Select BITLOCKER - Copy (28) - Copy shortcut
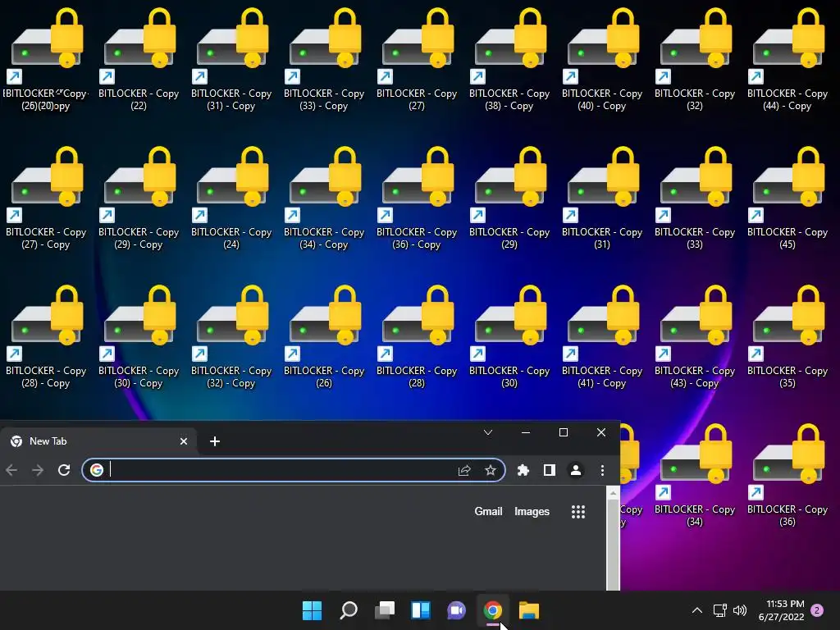This screenshot has height=630, width=840. tap(46, 336)
